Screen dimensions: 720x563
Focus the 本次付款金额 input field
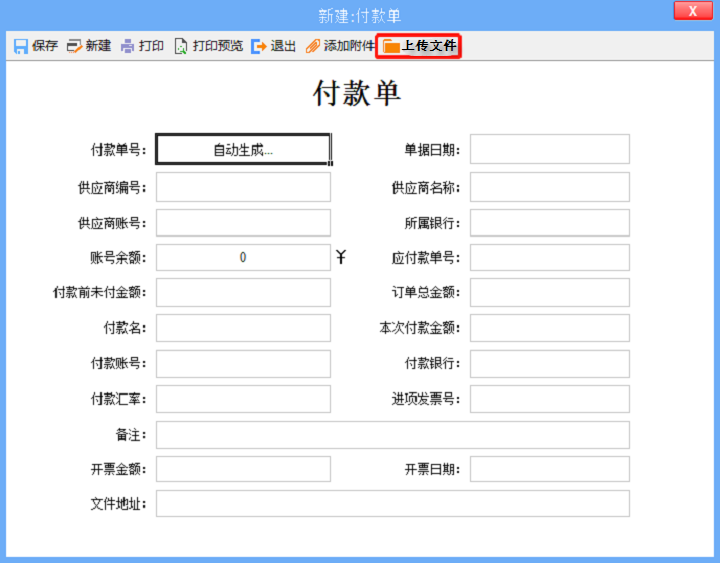pos(550,328)
